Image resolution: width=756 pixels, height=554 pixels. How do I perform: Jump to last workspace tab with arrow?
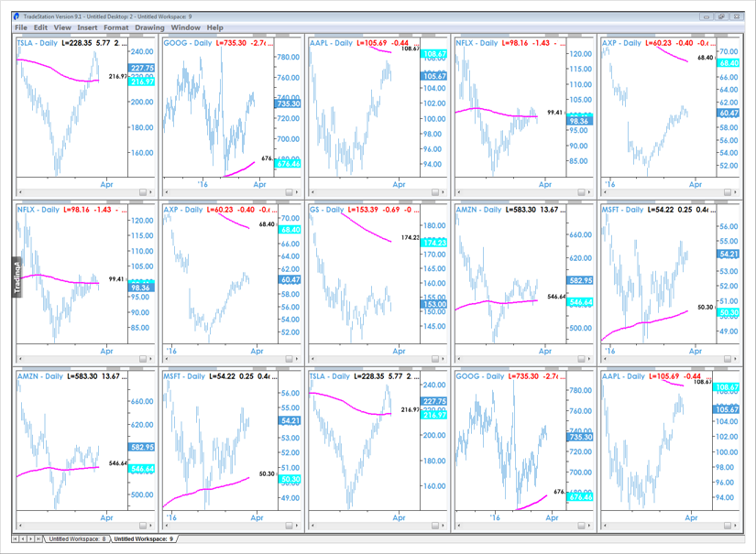point(38,539)
